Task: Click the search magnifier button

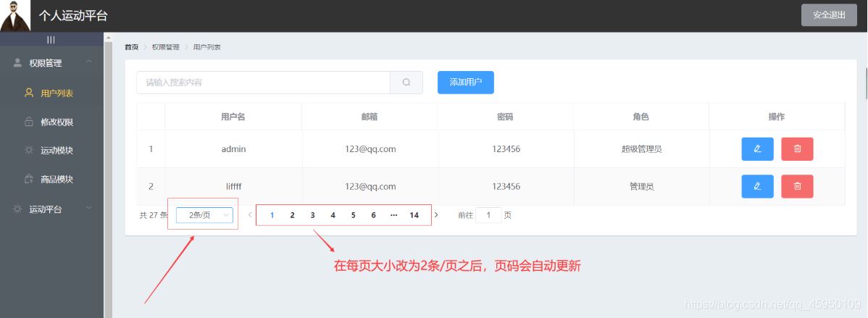Action: (406, 83)
